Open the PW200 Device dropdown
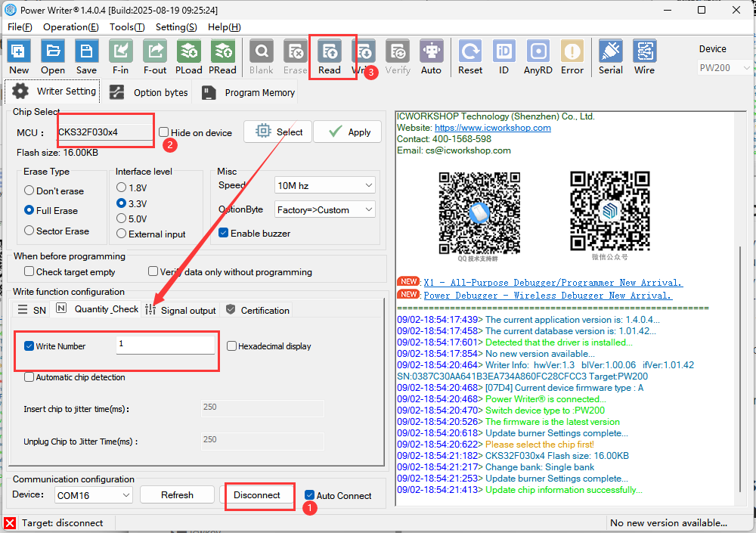Viewport: 756px width, 533px height. click(725, 68)
